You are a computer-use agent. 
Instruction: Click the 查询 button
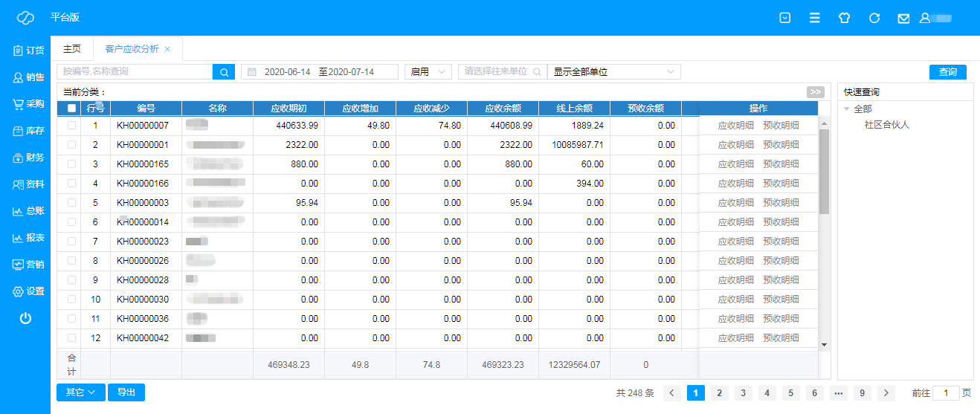click(x=947, y=71)
